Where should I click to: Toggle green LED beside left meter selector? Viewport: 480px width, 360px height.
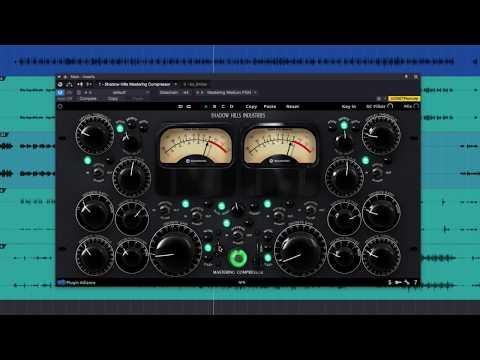(x=120, y=128)
